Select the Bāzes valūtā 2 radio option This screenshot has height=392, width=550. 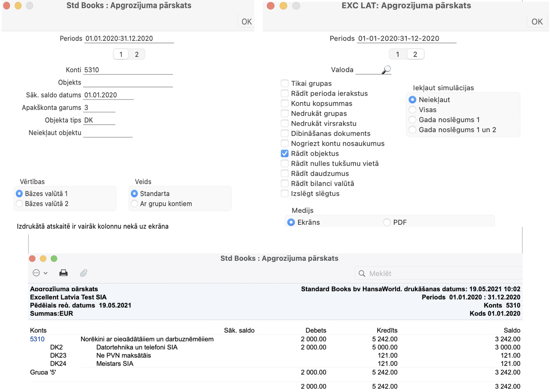coord(19,204)
